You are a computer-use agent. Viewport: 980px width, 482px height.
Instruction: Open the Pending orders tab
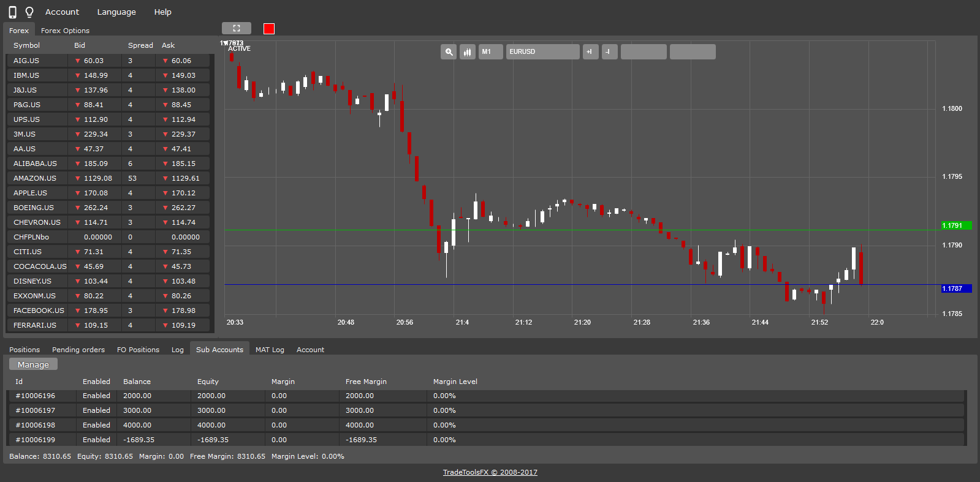pos(78,350)
